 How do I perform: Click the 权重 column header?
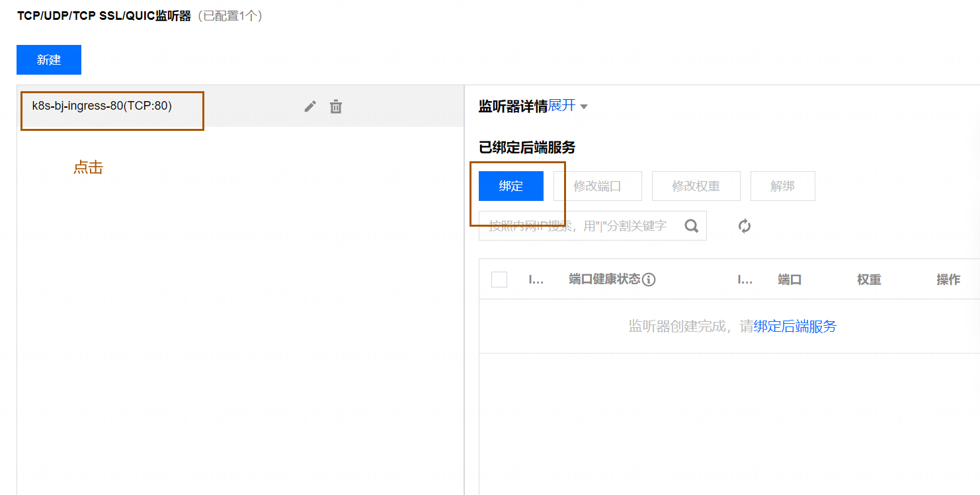pyautogui.click(x=869, y=280)
